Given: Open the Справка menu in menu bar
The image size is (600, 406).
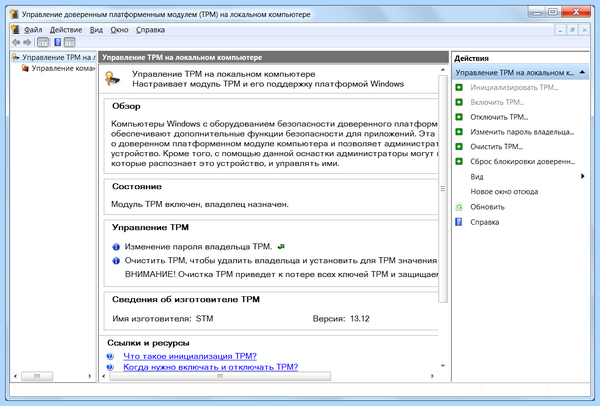Looking at the screenshot, I should (150, 30).
